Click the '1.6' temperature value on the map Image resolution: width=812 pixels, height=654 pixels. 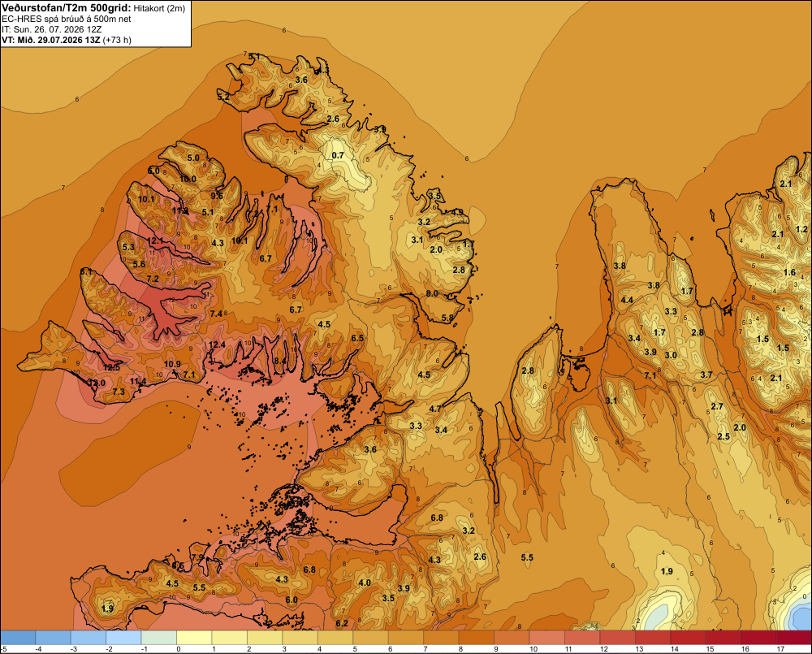point(789,273)
